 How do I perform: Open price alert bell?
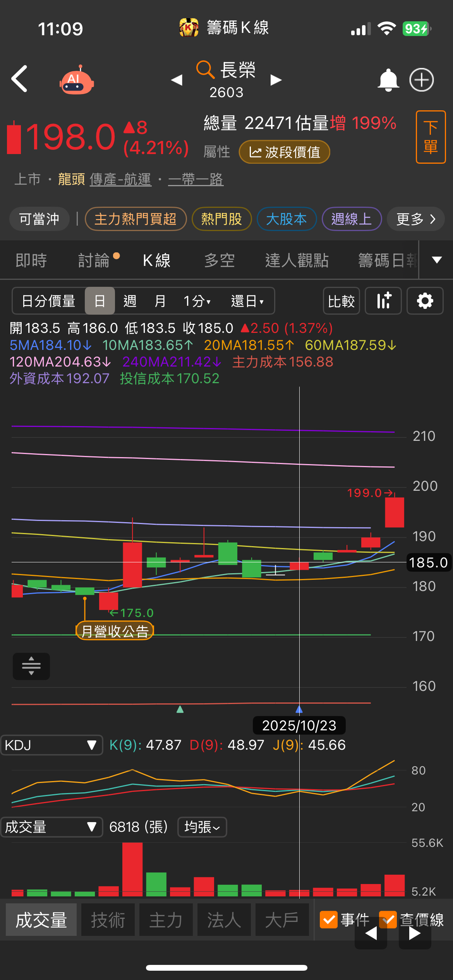coord(388,80)
